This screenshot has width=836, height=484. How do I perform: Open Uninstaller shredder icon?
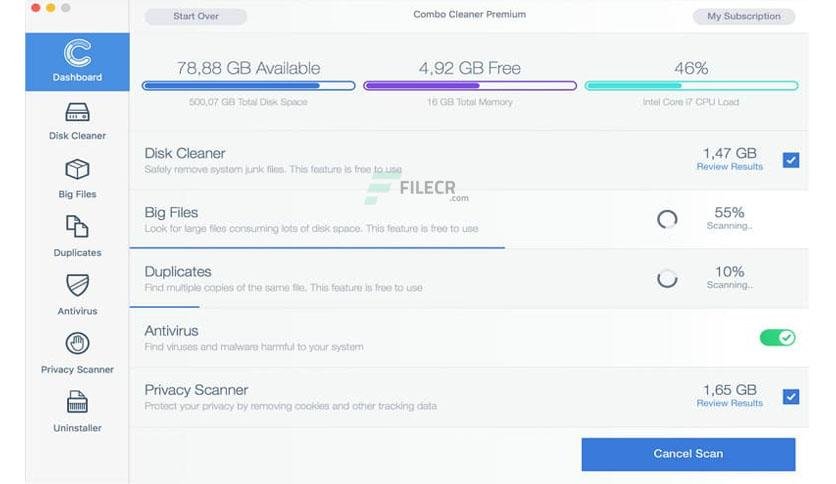77,402
